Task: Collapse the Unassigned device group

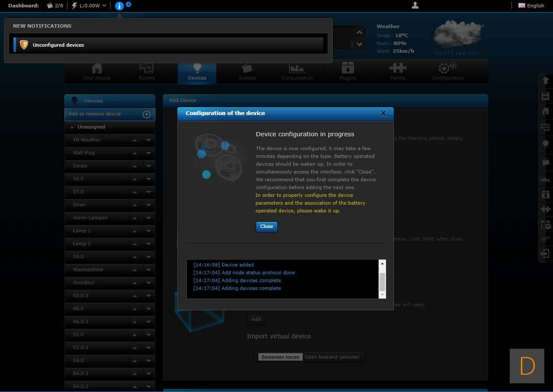Action: coord(72,127)
